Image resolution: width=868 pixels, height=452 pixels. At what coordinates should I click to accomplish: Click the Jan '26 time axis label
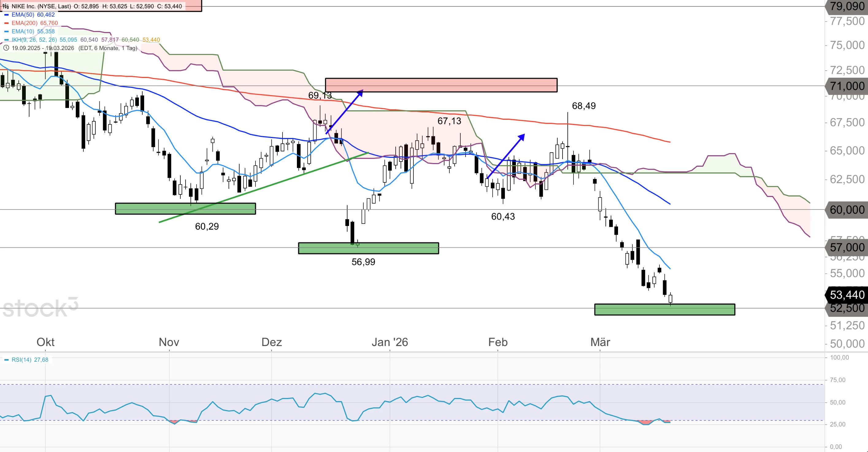(x=390, y=342)
